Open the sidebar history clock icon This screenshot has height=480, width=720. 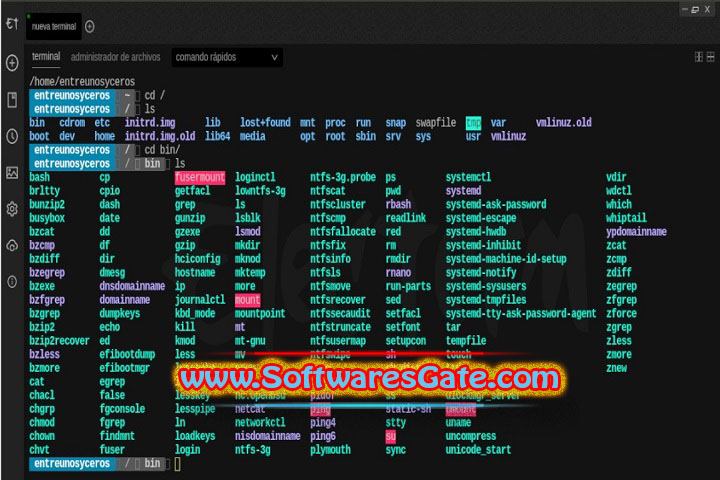(12, 136)
